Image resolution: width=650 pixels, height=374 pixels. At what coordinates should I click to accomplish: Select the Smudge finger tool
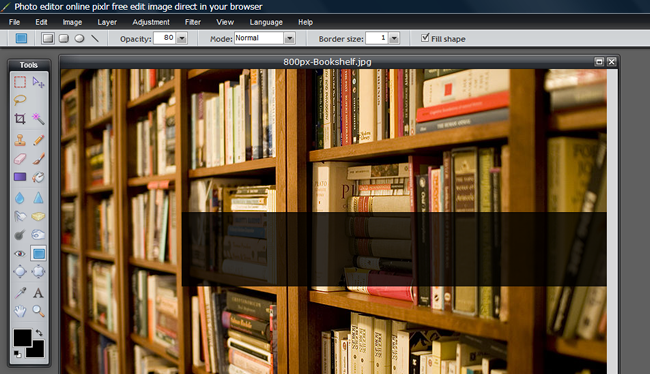[x=20, y=216]
